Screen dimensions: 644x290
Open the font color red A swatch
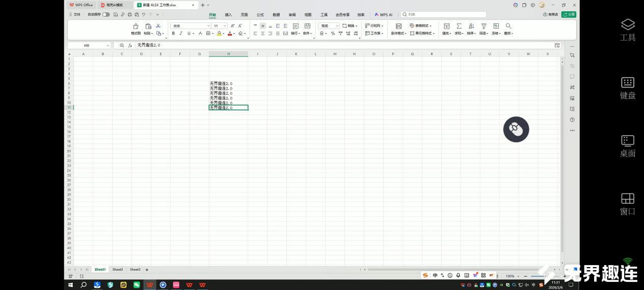pyautogui.click(x=230, y=33)
